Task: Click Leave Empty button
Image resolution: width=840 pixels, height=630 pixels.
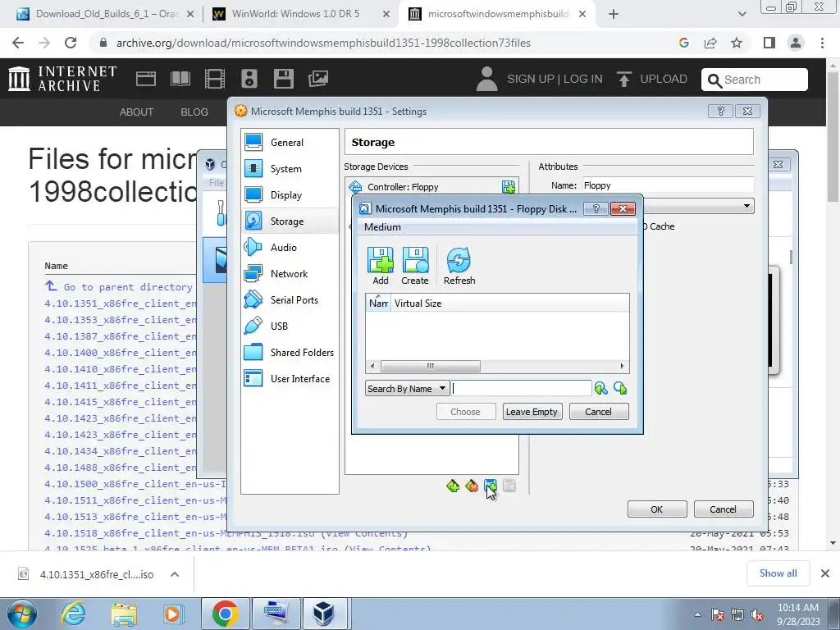Action: tap(532, 412)
